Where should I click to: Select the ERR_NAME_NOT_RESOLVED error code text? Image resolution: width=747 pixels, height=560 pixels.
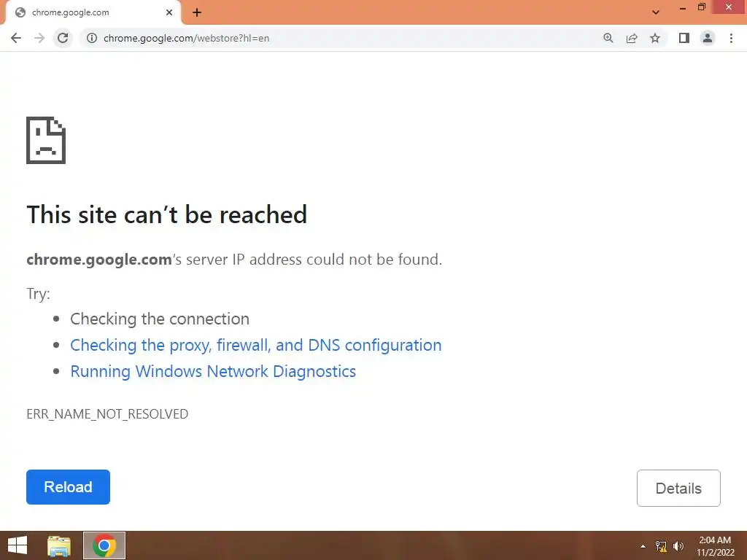coord(107,414)
